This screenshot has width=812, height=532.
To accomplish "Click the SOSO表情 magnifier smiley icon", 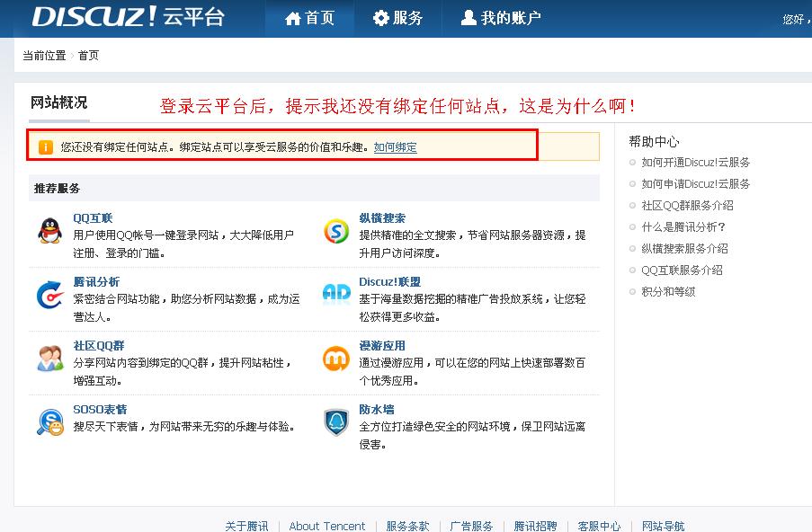I will pos(50,421).
